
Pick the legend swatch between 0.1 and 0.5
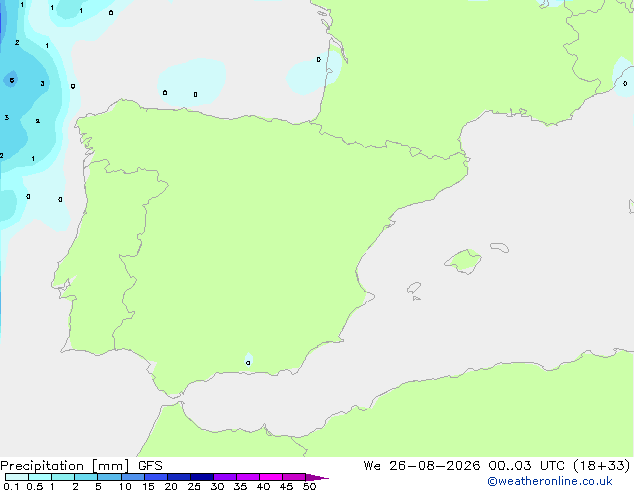point(17,477)
